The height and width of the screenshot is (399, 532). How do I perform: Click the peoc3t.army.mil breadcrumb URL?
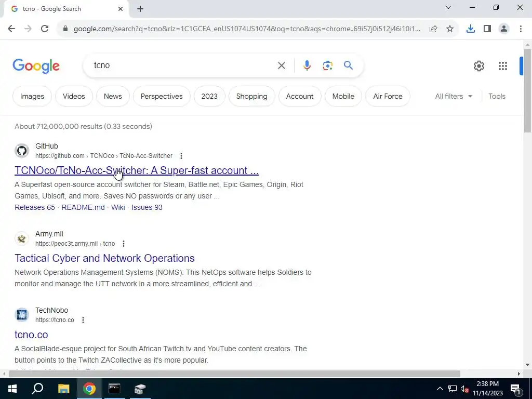coord(75,244)
